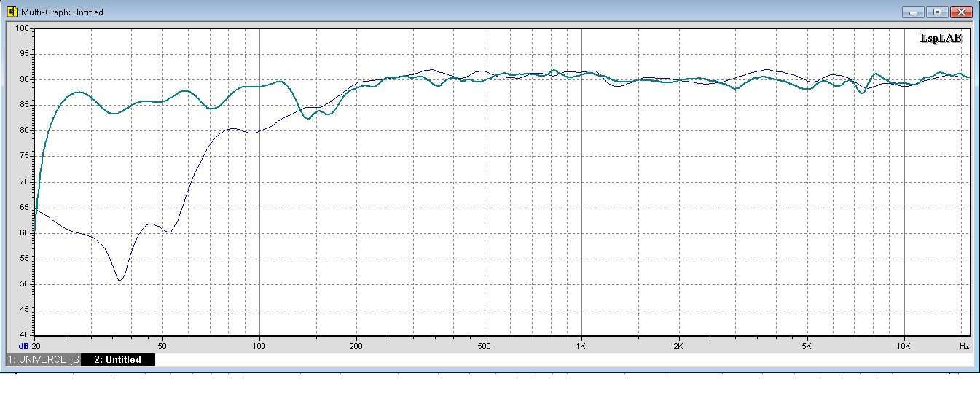Click the 75 dB level label
Image resolution: width=980 pixels, height=411 pixels.
tap(23, 156)
